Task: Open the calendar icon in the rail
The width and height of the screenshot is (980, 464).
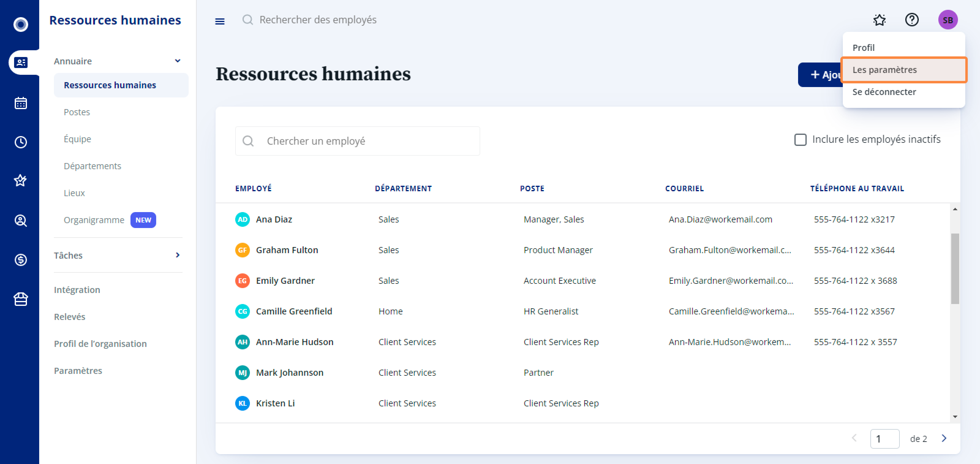Action: (x=21, y=103)
